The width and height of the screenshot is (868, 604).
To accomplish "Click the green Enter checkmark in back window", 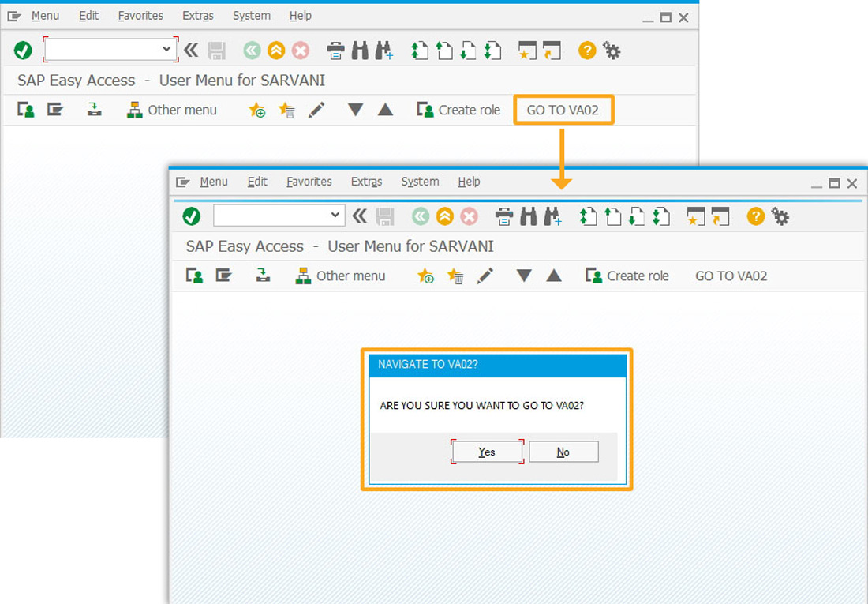I will pyautogui.click(x=23, y=51).
